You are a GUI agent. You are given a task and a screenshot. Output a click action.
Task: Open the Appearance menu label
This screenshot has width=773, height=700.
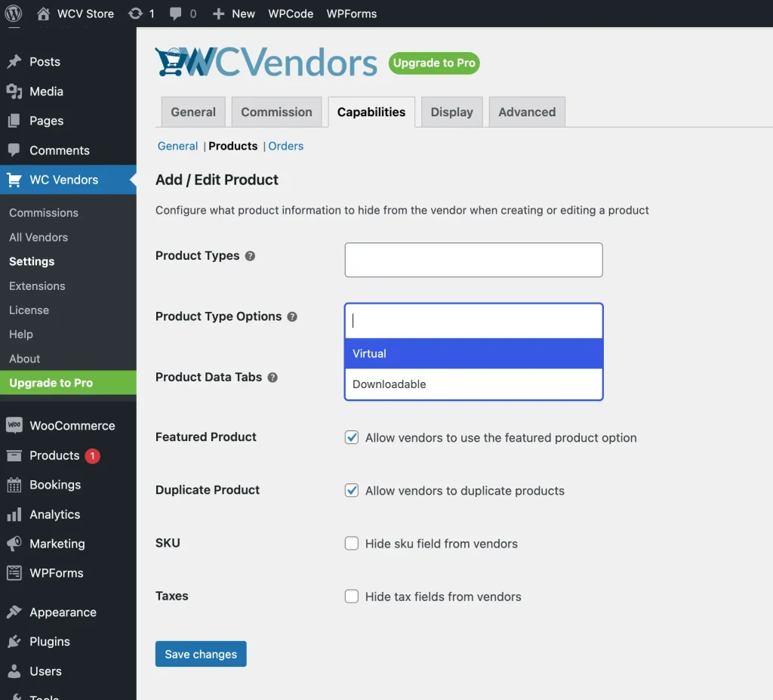pos(63,612)
